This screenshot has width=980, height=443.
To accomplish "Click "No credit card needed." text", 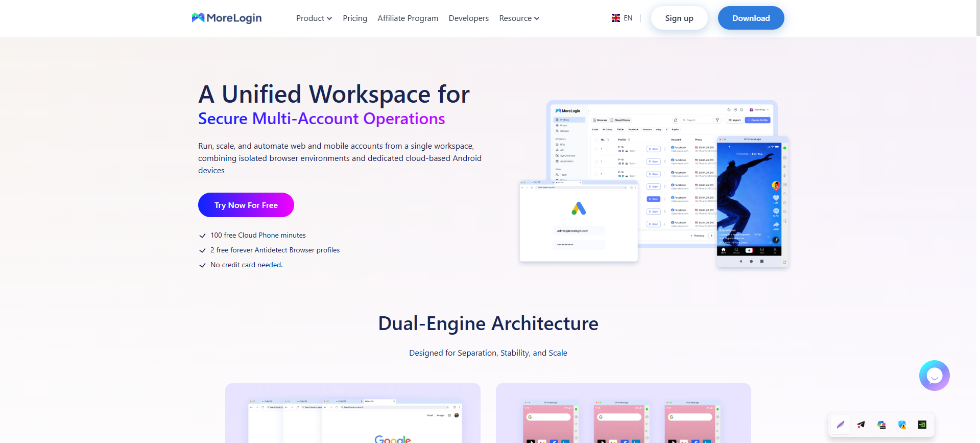I will tap(246, 265).
